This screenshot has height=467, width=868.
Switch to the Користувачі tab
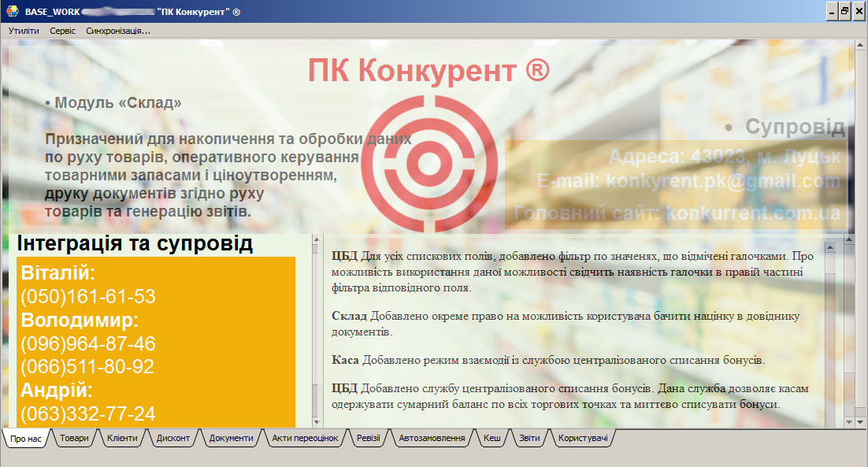582,438
